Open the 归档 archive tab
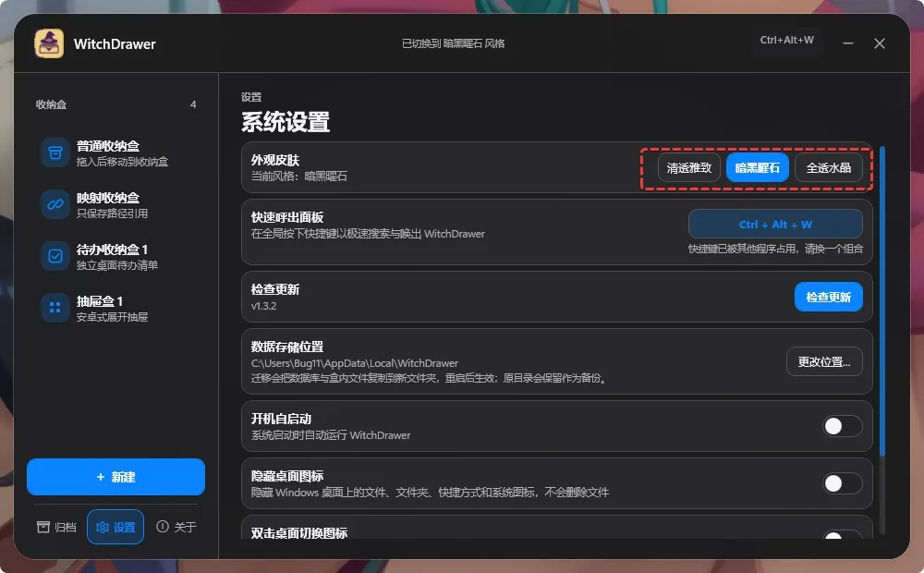The height and width of the screenshot is (573, 924). tap(56, 527)
